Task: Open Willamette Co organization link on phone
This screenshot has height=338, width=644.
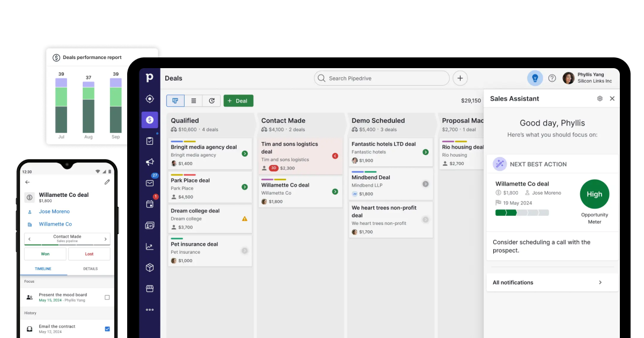Action: [x=55, y=224]
